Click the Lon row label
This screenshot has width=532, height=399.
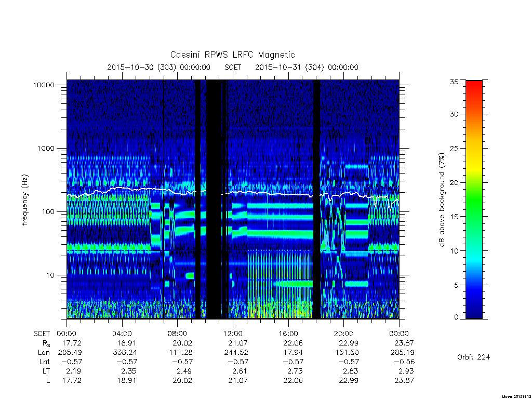44,353
